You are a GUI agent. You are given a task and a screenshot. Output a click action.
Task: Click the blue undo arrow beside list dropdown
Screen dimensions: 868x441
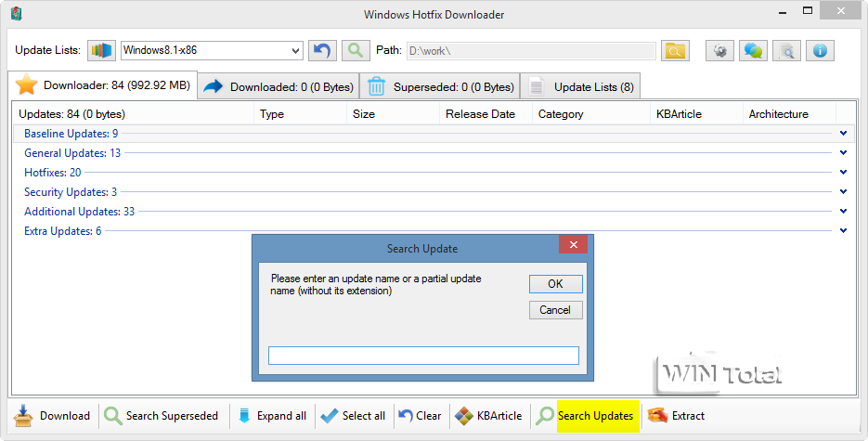(x=322, y=50)
